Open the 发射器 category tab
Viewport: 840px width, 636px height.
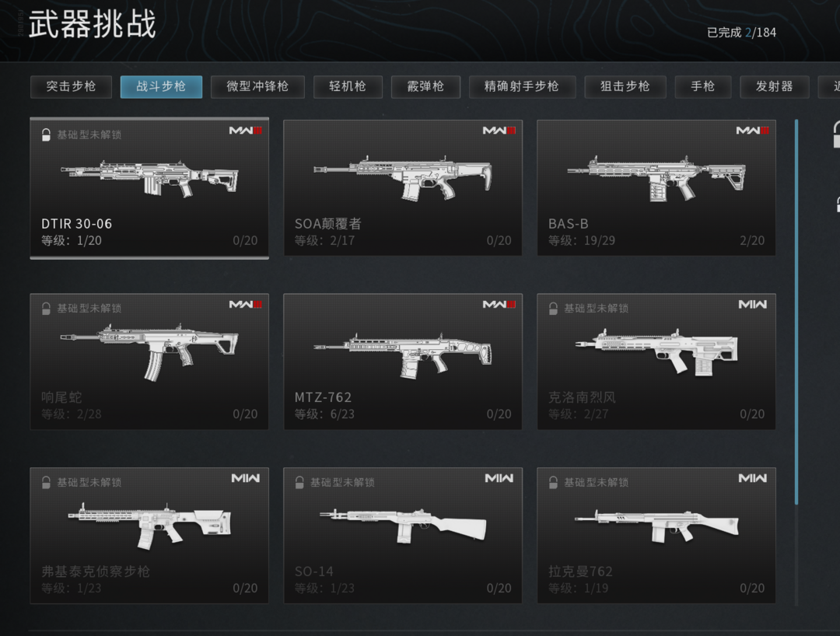(774, 87)
